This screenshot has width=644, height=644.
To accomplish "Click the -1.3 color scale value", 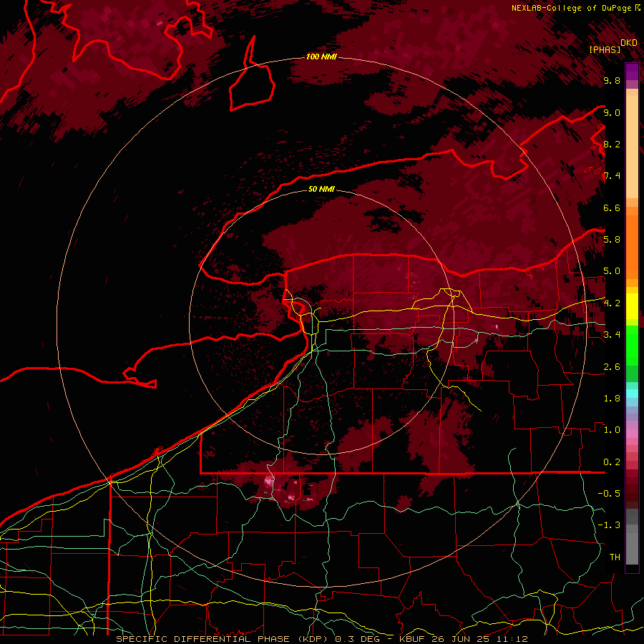I will [x=610, y=525].
